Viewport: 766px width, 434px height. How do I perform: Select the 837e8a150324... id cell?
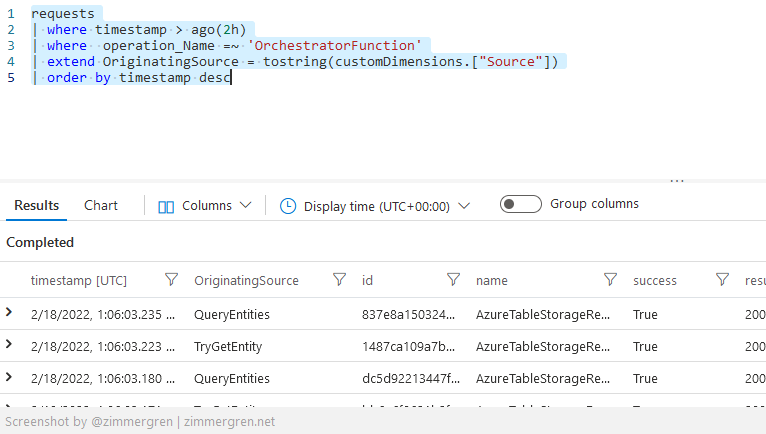[x=408, y=314]
